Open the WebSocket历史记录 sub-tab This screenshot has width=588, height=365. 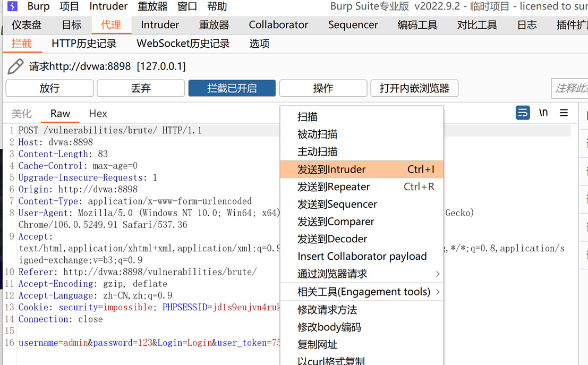pos(183,44)
